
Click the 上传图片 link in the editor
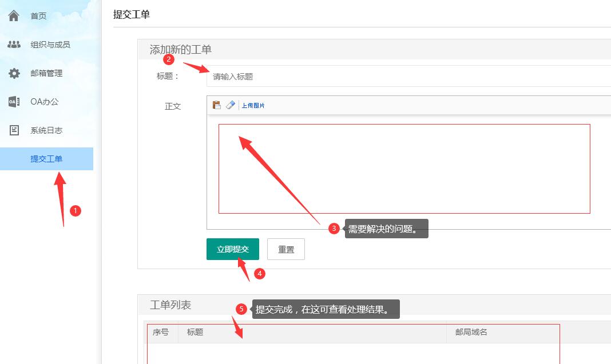253,106
